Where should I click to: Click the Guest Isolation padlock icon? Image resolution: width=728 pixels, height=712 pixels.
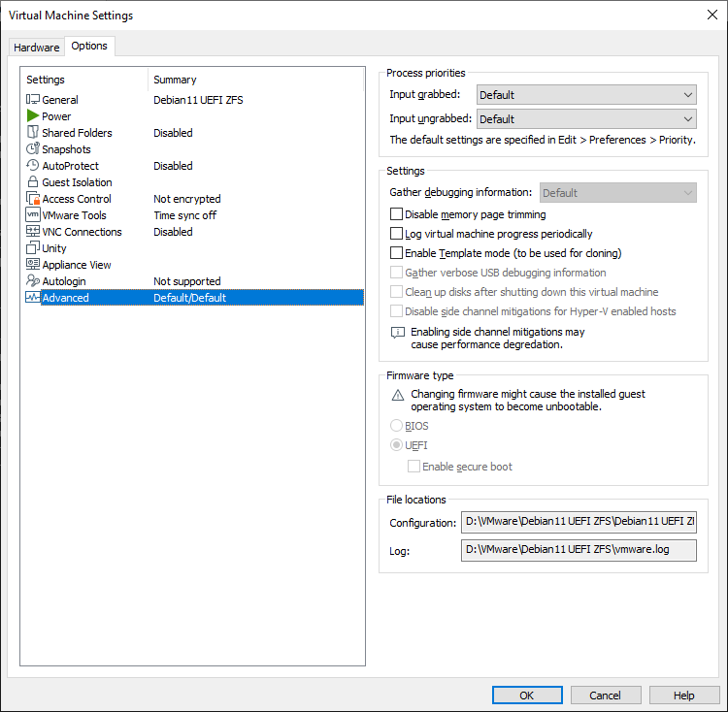click(32, 181)
